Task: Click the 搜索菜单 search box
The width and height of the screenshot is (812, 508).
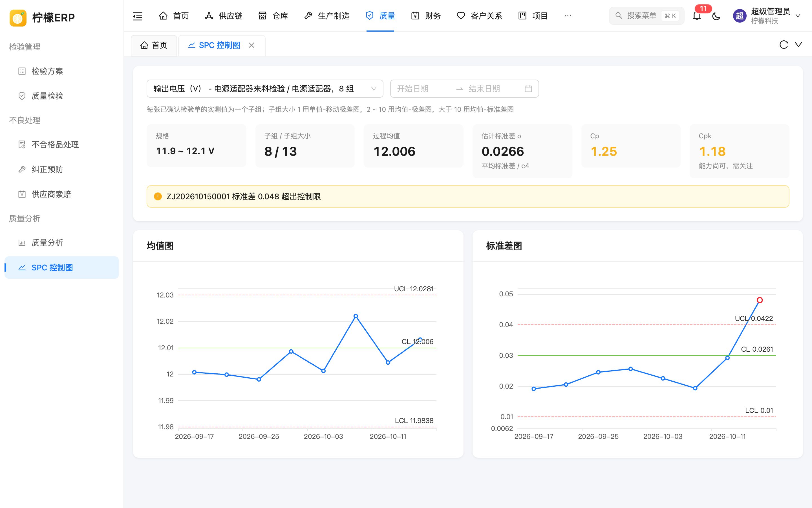Action: click(x=646, y=16)
